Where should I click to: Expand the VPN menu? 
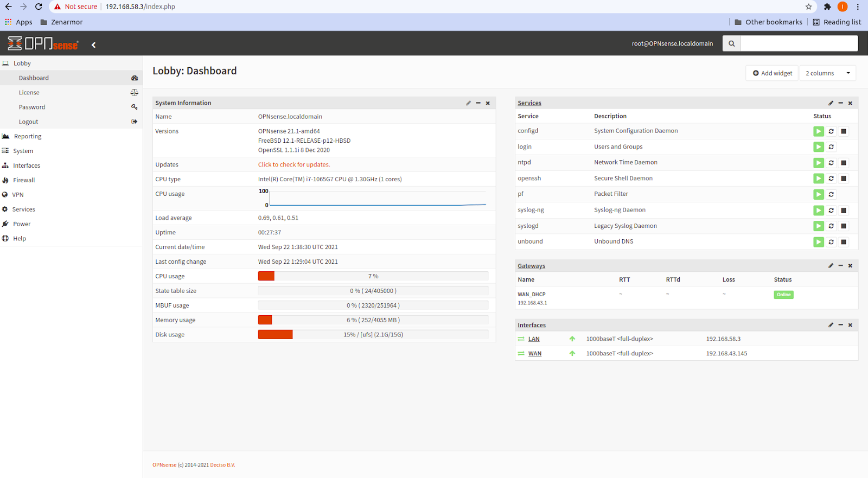[x=71, y=195]
